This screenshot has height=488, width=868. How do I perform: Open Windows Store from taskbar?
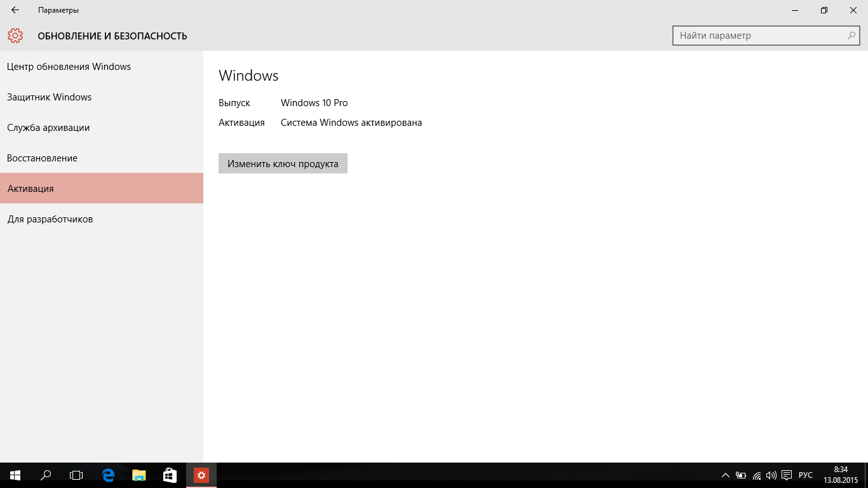[x=170, y=475]
